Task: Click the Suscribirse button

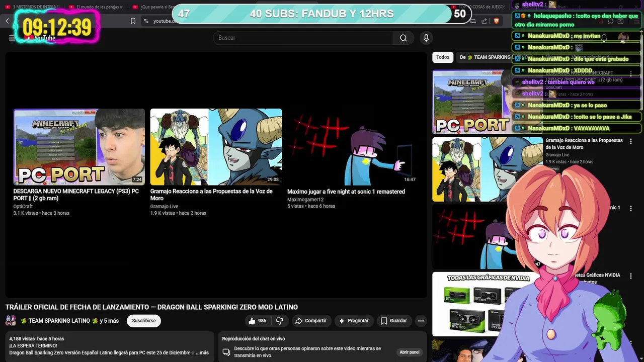Action: click(x=144, y=321)
